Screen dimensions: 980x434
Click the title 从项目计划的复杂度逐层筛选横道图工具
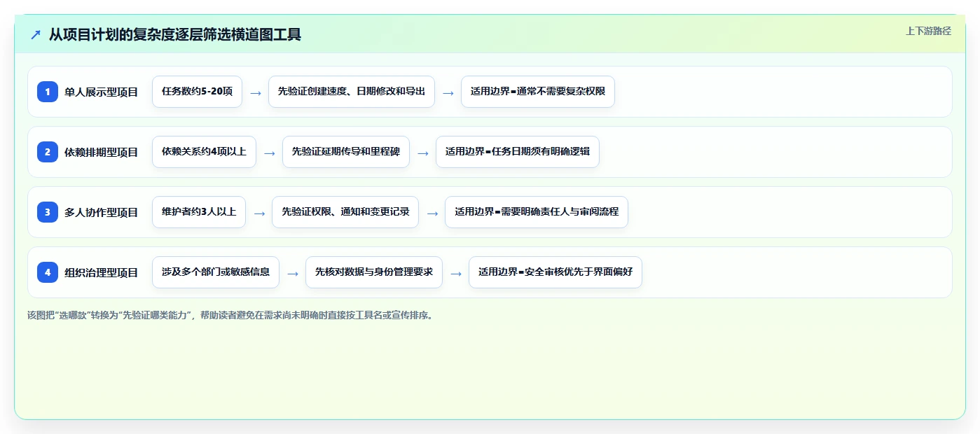(x=175, y=34)
